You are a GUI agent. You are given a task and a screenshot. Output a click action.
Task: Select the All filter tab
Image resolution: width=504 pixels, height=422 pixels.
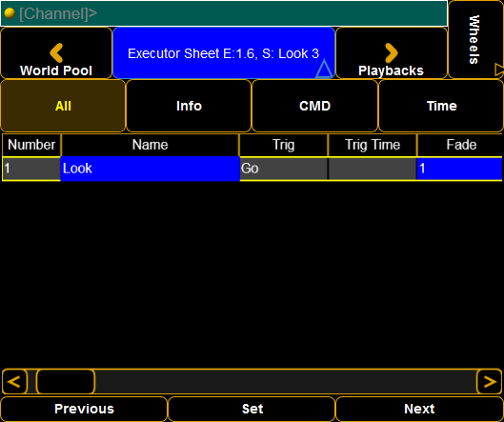pos(63,106)
